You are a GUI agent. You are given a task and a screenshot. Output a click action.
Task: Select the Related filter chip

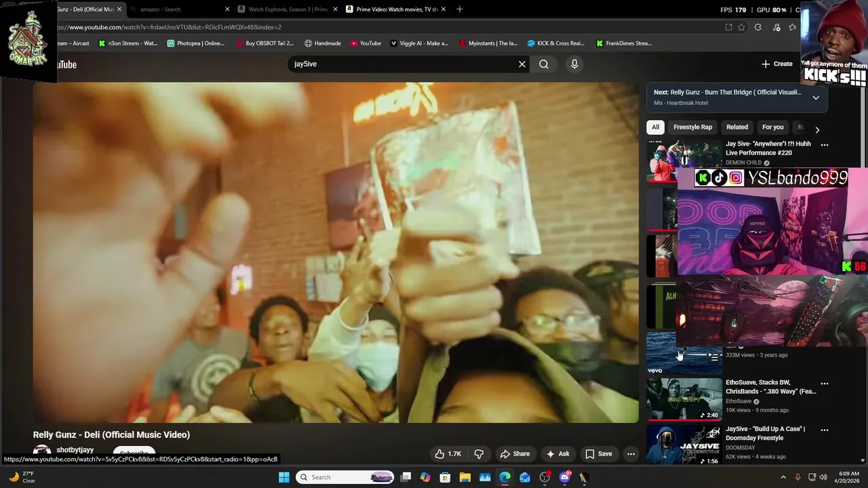737,127
